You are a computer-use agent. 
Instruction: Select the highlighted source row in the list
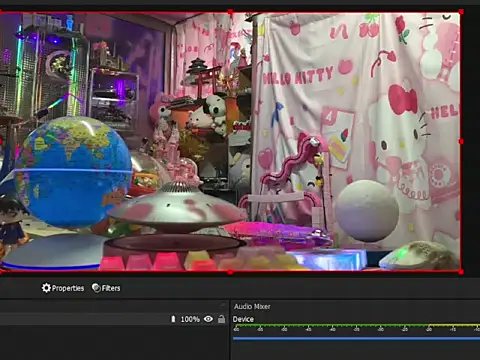click(113, 319)
